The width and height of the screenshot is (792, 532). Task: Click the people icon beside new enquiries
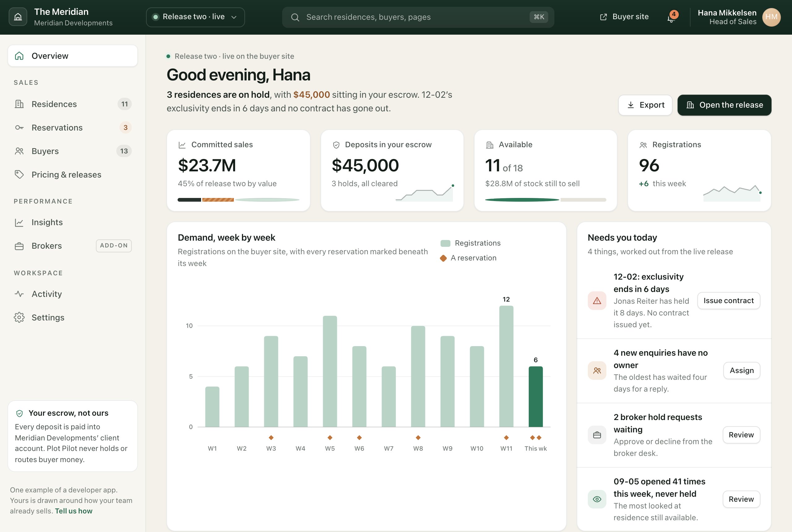597,371
